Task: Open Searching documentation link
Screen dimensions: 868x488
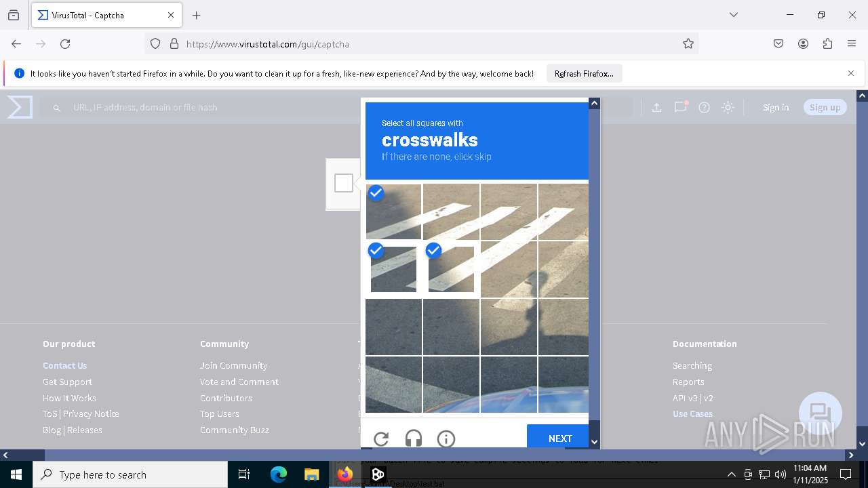Action: pyautogui.click(x=692, y=365)
